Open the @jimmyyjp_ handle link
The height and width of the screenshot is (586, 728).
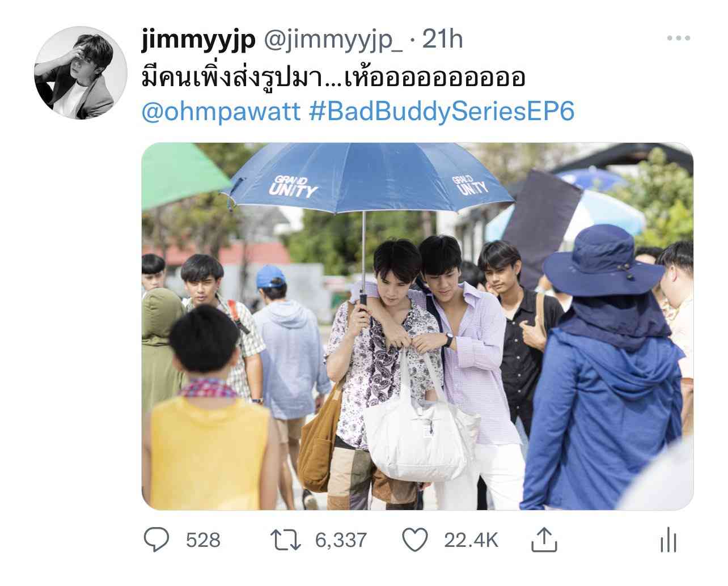click(331, 40)
